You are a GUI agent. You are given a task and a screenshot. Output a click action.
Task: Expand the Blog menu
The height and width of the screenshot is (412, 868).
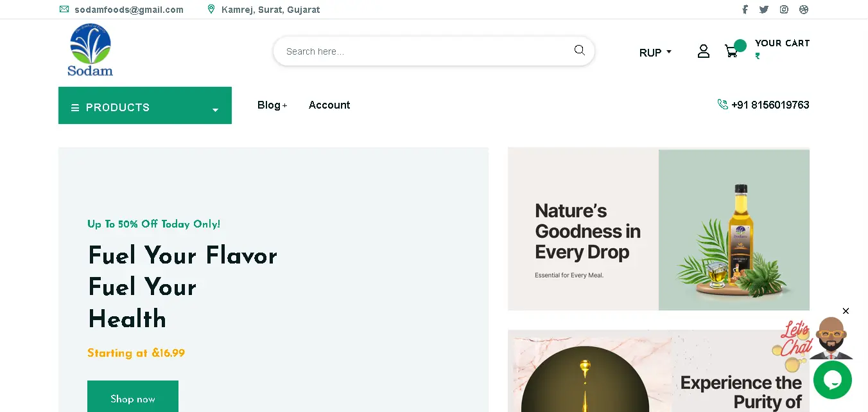pyautogui.click(x=272, y=105)
